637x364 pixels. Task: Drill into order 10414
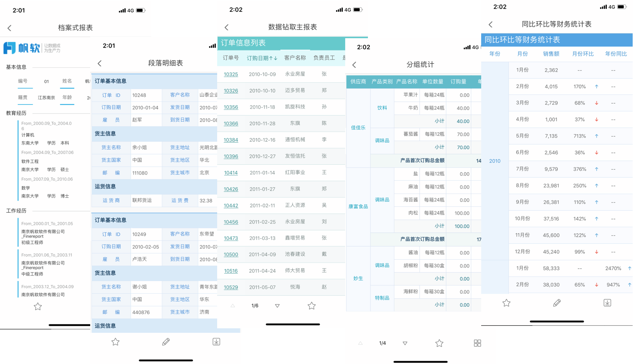click(x=231, y=173)
